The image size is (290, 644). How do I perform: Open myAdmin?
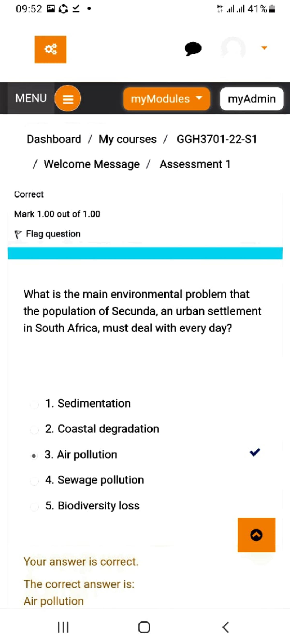252,99
